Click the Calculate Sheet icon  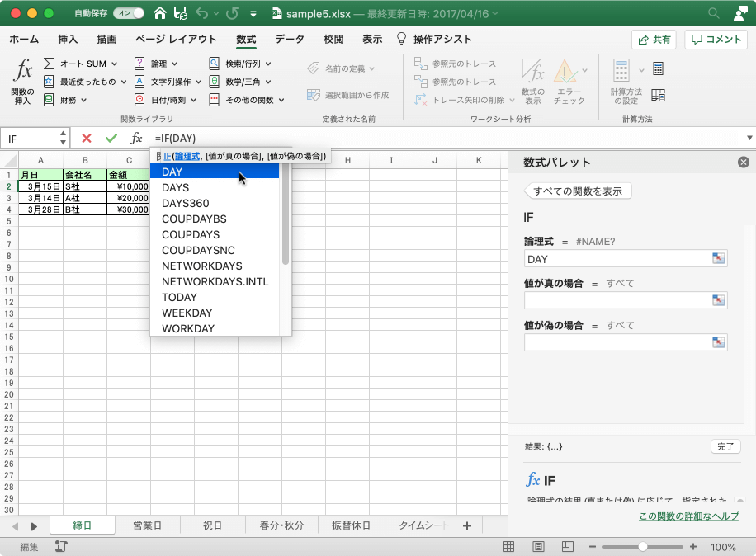[658, 95]
